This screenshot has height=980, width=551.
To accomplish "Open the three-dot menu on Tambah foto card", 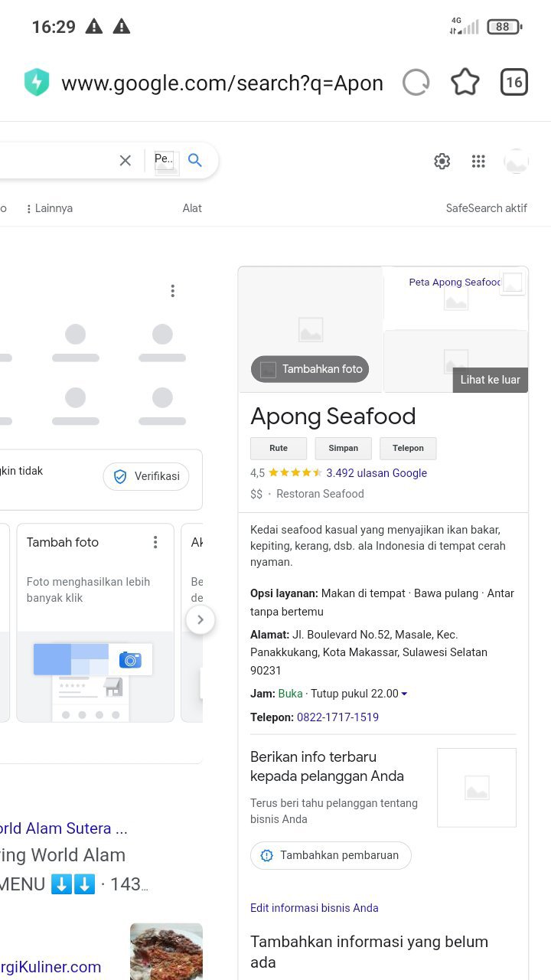I will [x=155, y=542].
